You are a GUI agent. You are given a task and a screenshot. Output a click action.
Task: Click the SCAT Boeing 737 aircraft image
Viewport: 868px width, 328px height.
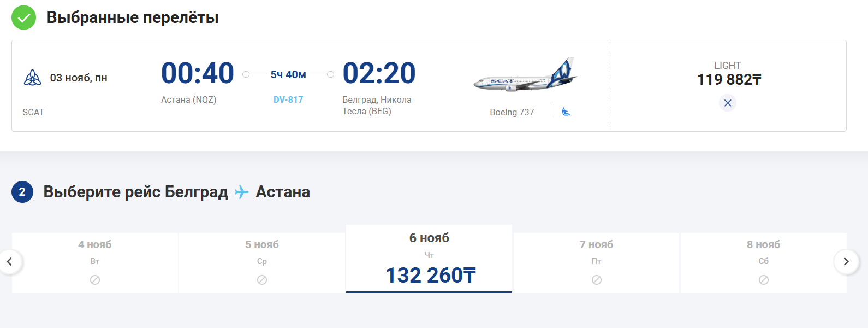pyautogui.click(x=525, y=75)
